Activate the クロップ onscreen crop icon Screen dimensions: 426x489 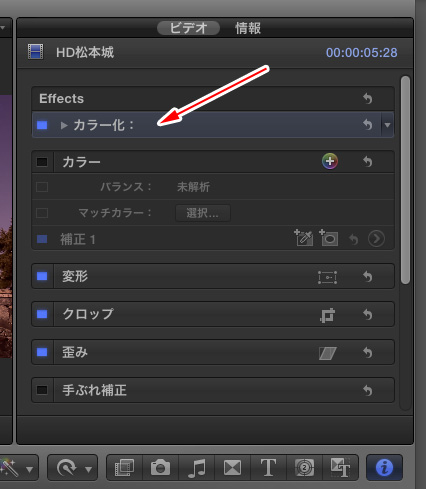click(327, 315)
